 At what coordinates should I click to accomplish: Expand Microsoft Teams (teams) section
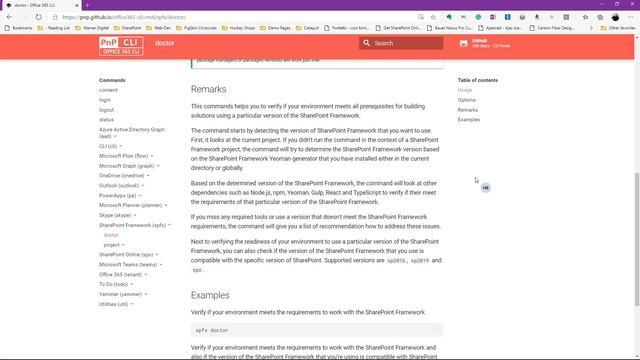[131, 264]
